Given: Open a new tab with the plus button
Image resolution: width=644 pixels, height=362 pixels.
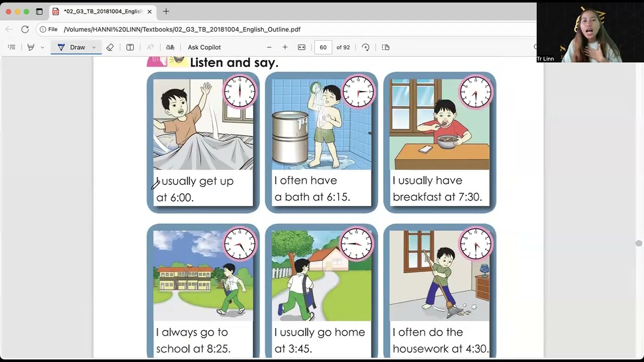Looking at the screenshot, I should coord(166,12).
